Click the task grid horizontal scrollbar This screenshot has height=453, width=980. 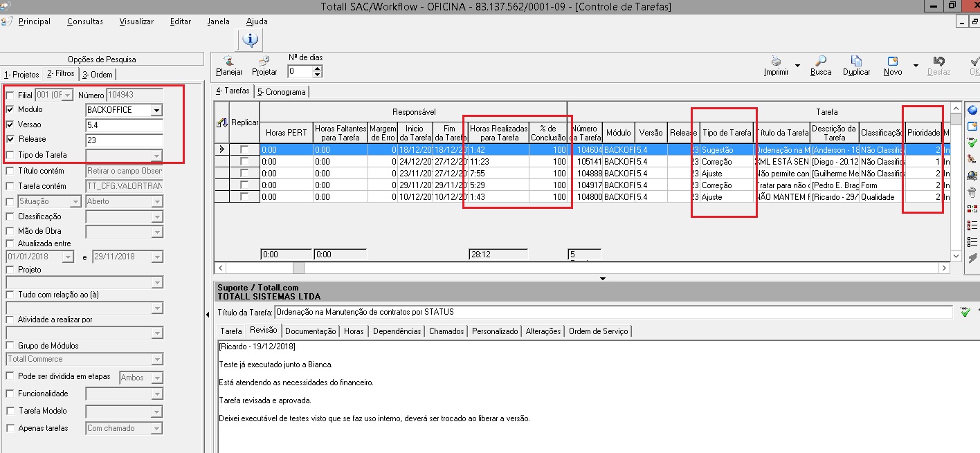pos(582,268)
